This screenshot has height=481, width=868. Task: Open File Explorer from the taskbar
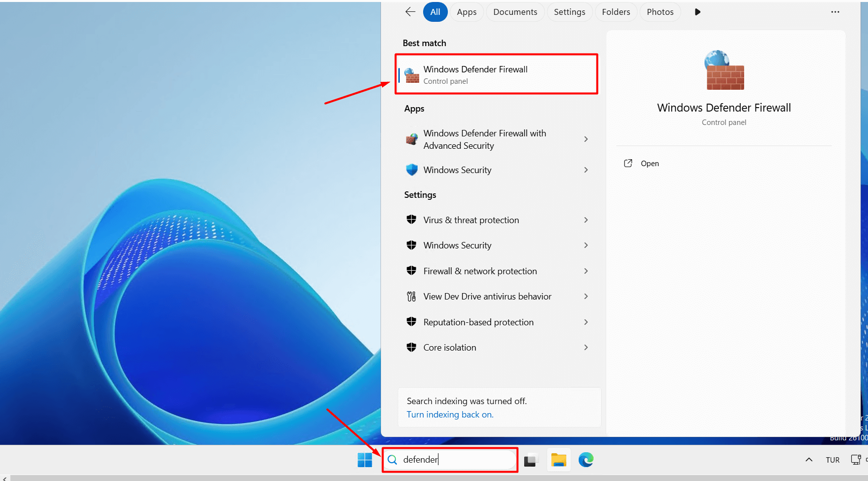click(x=558, y=460)
